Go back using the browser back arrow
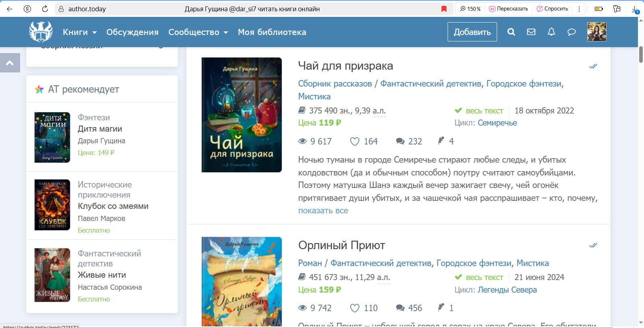The image size is (644, 328). click(10, 9)
